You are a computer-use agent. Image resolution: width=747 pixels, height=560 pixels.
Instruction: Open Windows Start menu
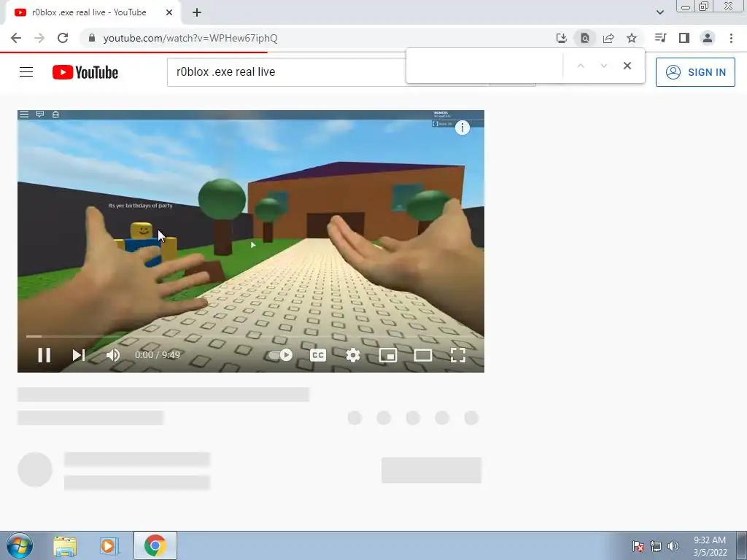(19, 545)
